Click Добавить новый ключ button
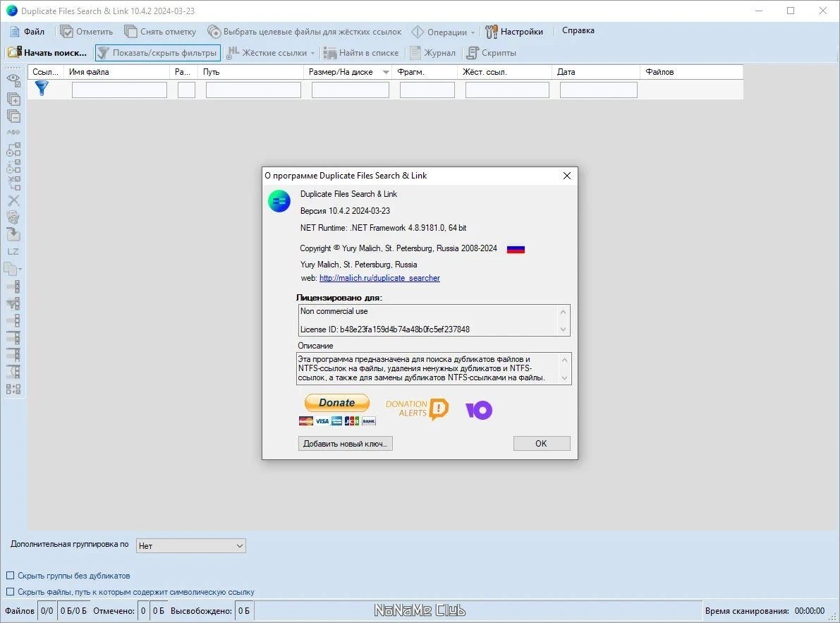 pyautogui.click(x=346, y=444)
